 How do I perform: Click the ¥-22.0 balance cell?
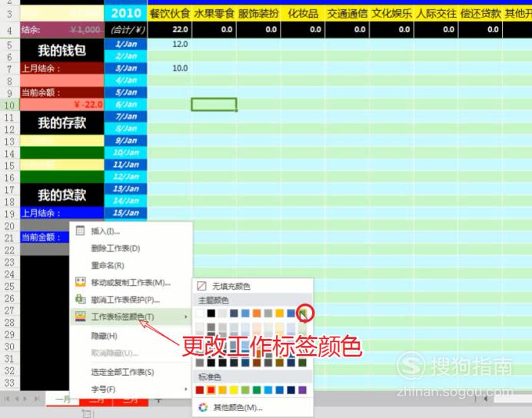tap(62, 104)
